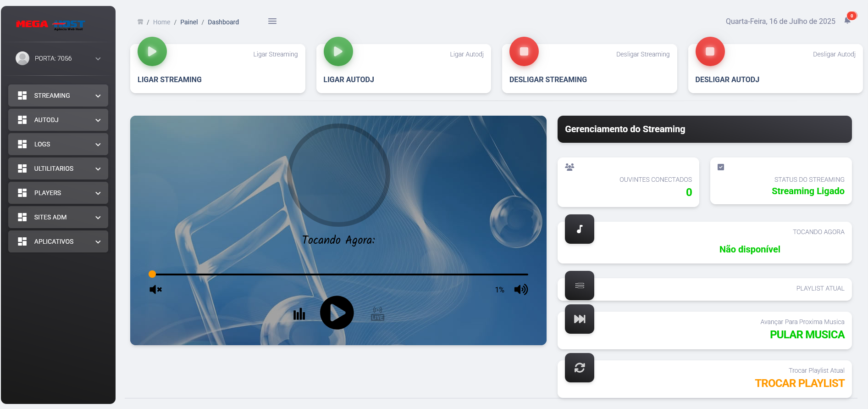The image size is (868, 409).
Task: Click the Live broadcast icon in player
Action: coord(377,314)
